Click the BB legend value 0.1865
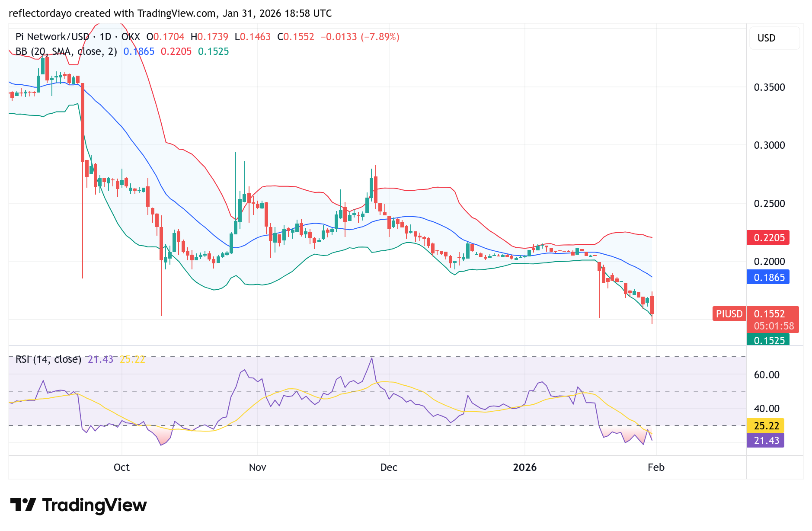The height and width of the screenshot is (531, 812). click(139, 51)
